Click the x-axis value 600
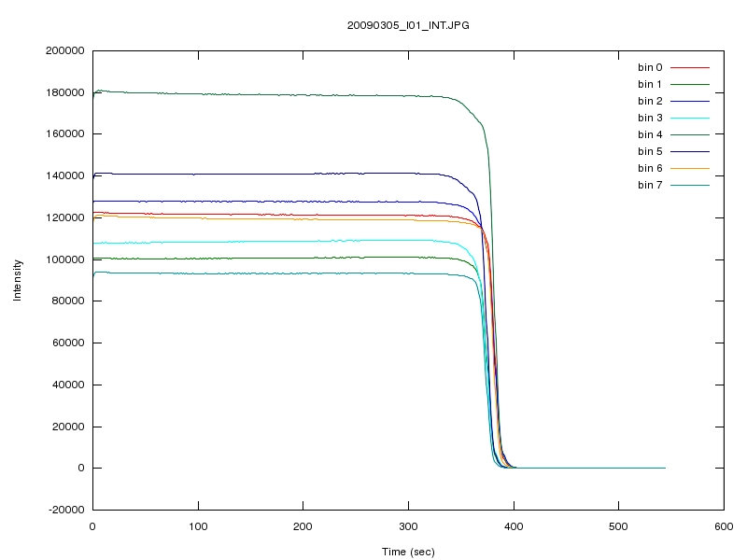Viewport: 747px width, 560px height. pyautogui.click(x=724, y=526)
